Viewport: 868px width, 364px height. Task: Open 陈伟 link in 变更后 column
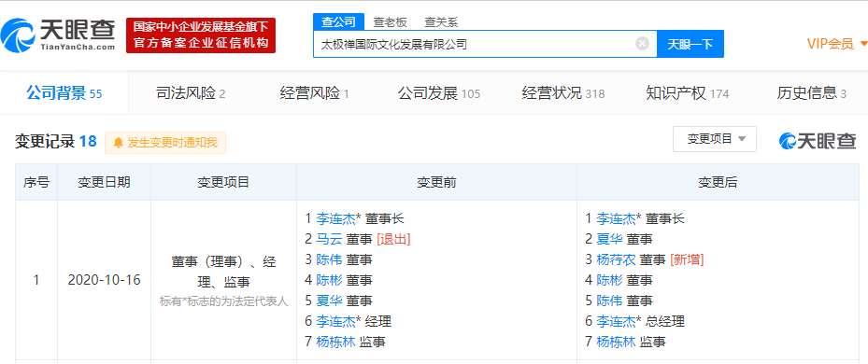pos(609,301)
